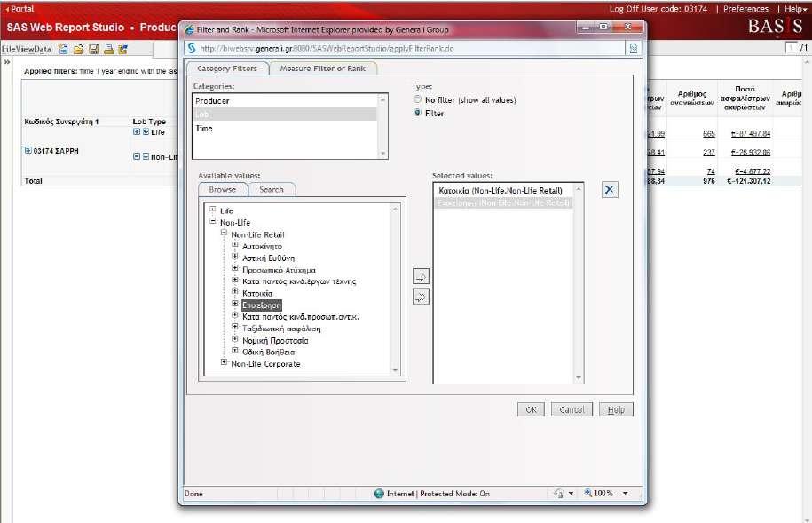
Task: Collapse the Non-Life row in report table
Action: pos(137,156)
